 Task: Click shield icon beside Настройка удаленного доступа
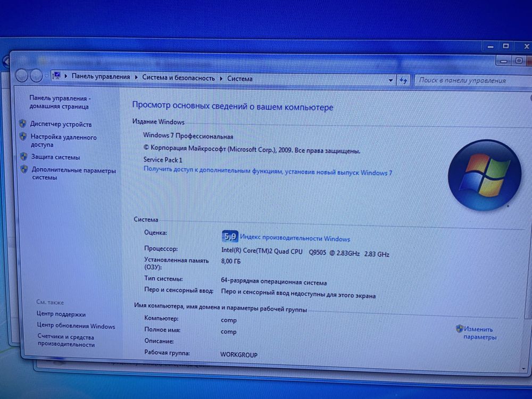23,137
